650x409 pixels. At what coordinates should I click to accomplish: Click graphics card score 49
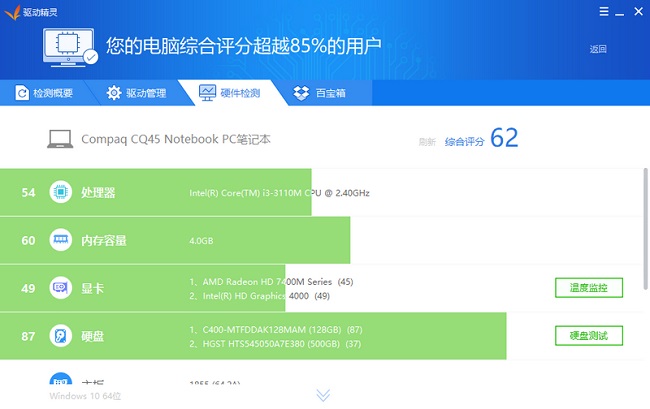tap(28, 288)
